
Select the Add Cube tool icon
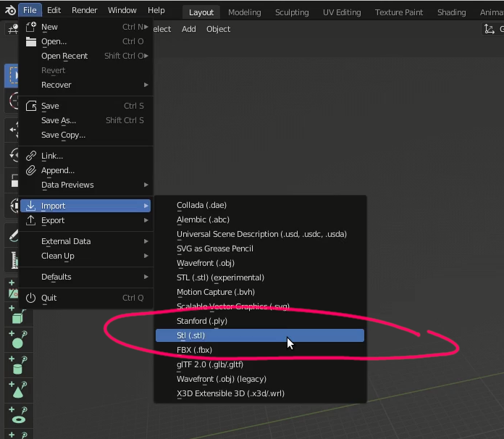coord(18,315)
